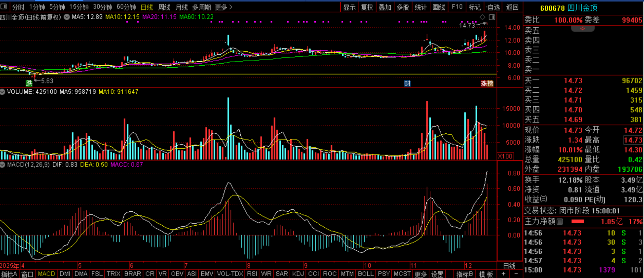Viewport: 644px width, 278px height.
Task: Switch to VOL-TDX indicator
Action: point(230,274)
